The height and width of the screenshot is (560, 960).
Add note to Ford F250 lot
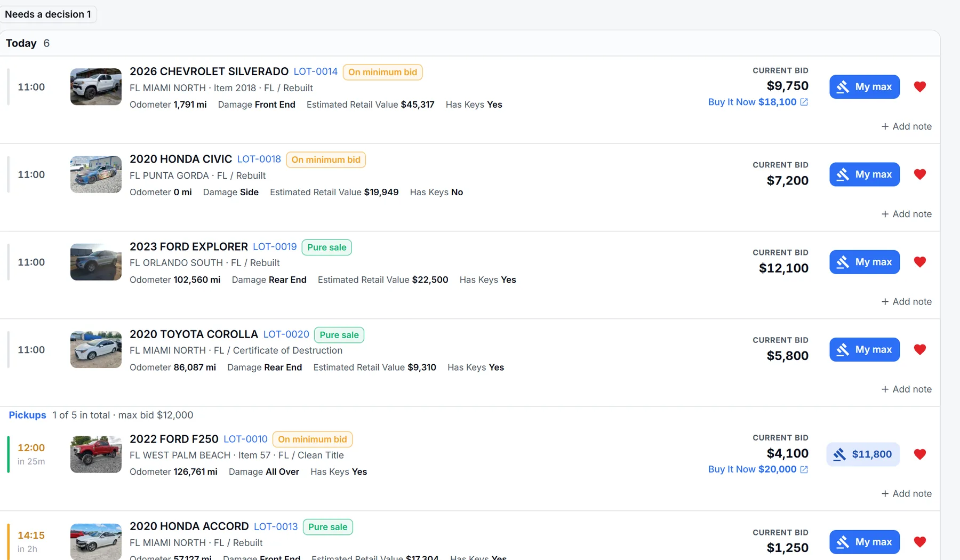tap(906, 494)
